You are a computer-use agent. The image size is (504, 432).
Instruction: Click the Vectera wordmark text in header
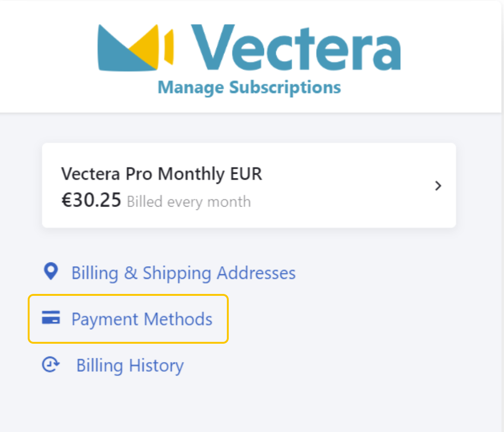coord(296,47)
